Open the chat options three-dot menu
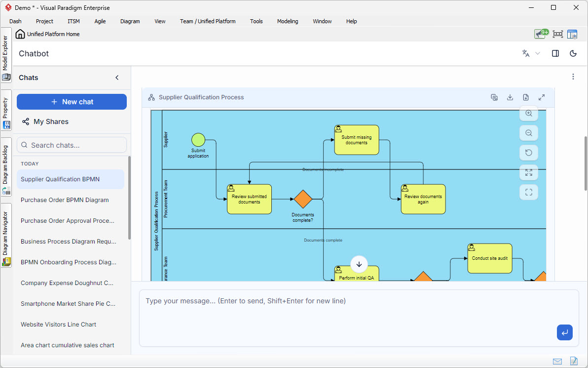 [x=573, y=77]
